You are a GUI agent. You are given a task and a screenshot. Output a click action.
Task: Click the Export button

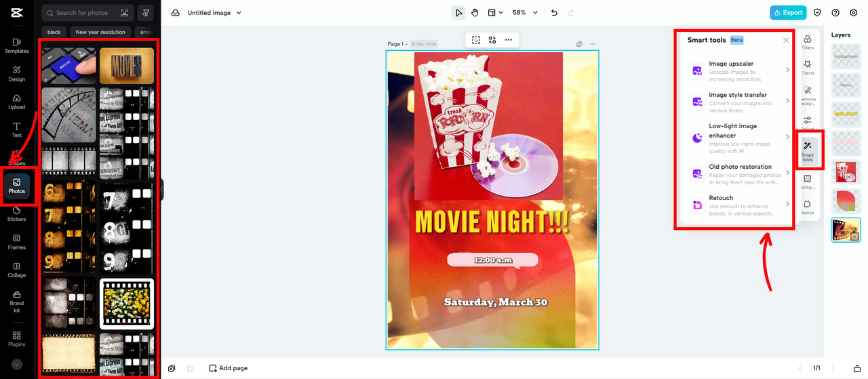[x=787, y=12]
